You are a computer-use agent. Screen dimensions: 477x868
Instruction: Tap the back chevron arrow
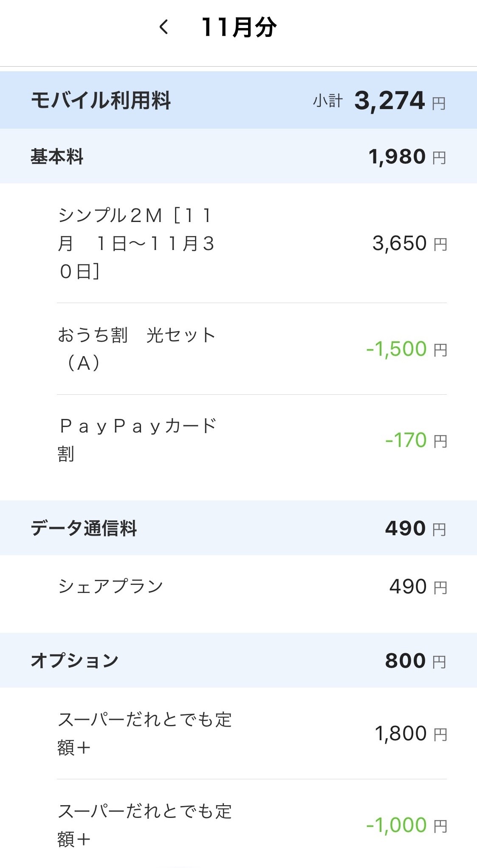164,28
